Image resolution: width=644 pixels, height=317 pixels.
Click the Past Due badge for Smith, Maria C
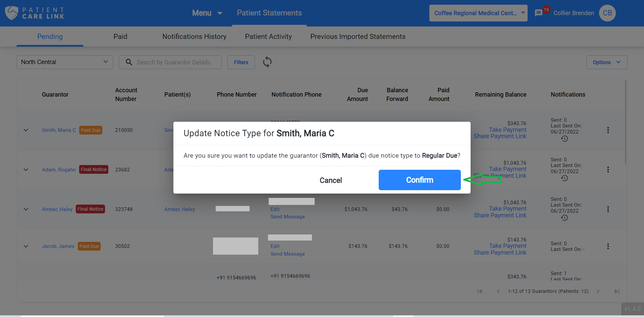coord(91,130)
